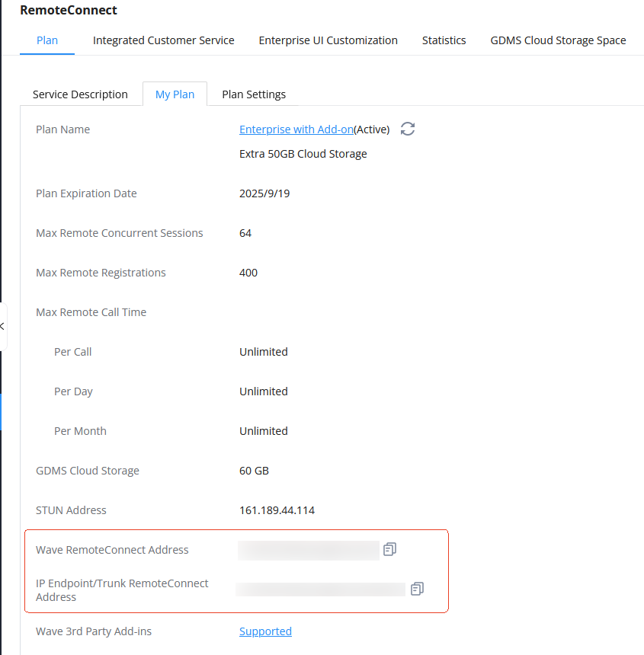Click the Plan Name label
The image size is (644, 655).
(x=62, y=129)
